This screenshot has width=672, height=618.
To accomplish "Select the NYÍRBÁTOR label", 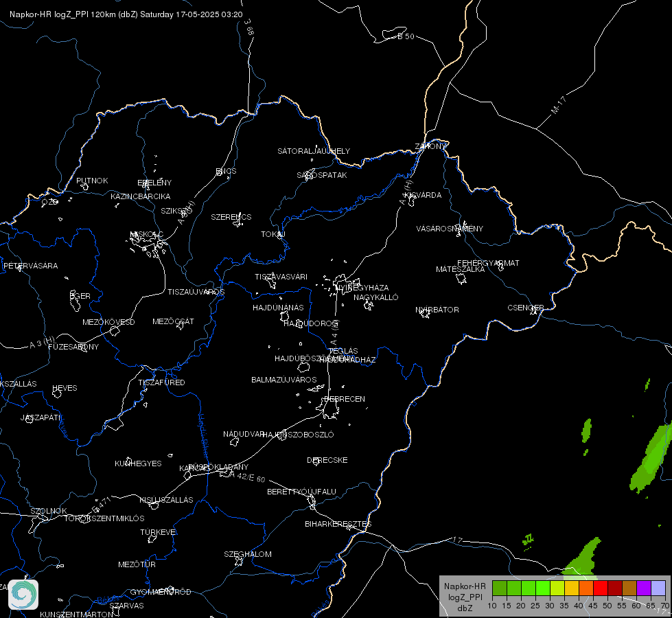I will (x=437, y=310).
